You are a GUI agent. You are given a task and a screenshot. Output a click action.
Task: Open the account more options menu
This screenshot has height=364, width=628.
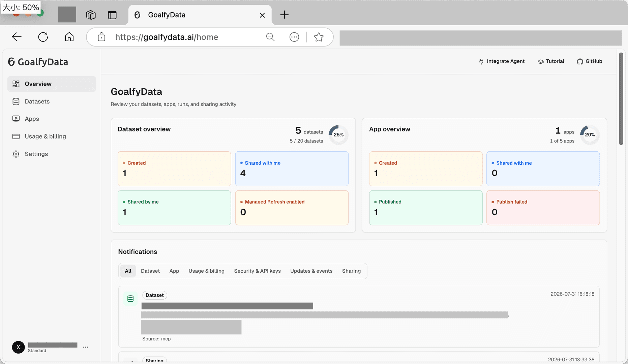tap(86, 347)
